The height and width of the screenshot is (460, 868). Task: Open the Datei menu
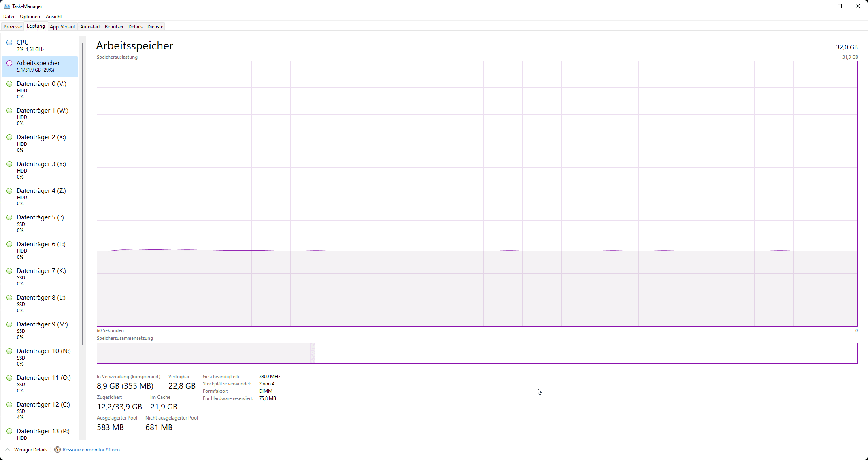click(x=9, y=17)
